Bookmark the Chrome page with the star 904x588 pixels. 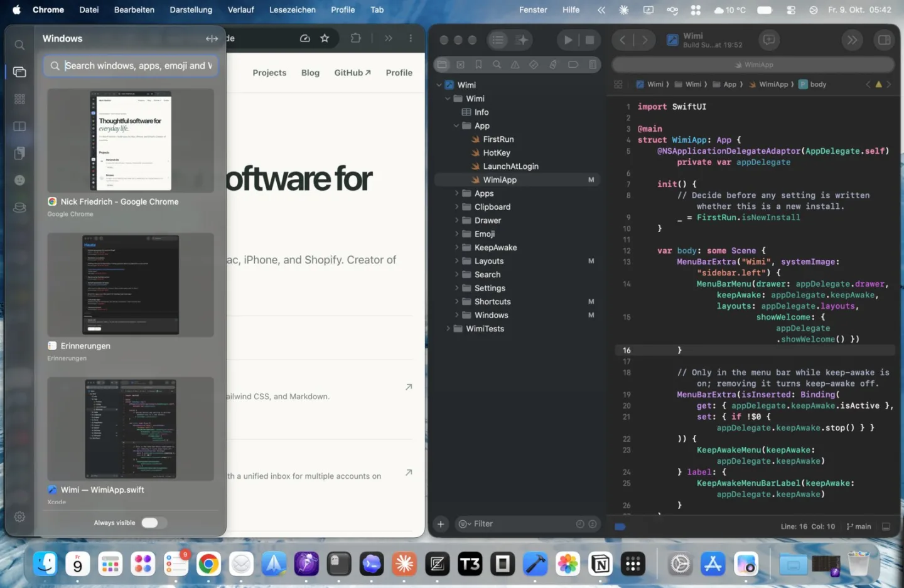[325, 38]
